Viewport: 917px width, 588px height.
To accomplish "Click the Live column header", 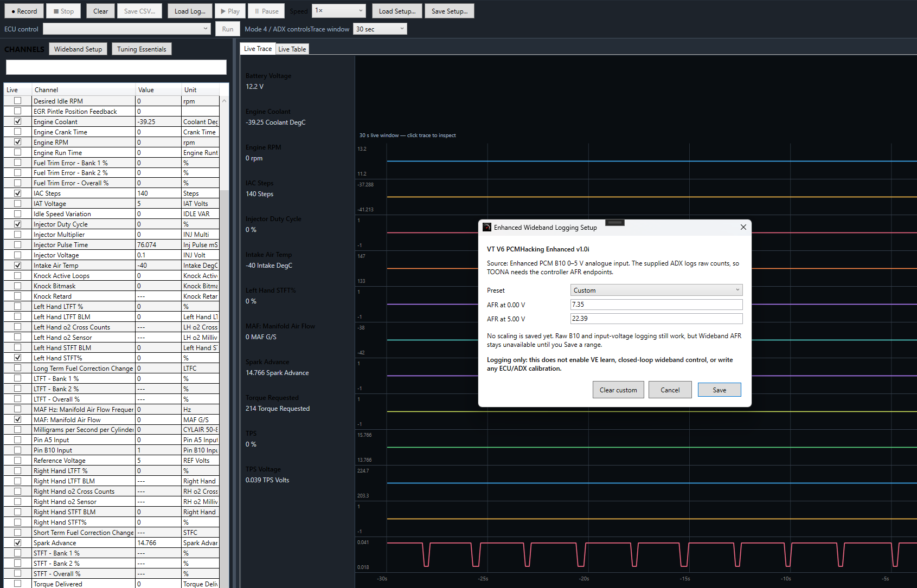I will point(18,90).
